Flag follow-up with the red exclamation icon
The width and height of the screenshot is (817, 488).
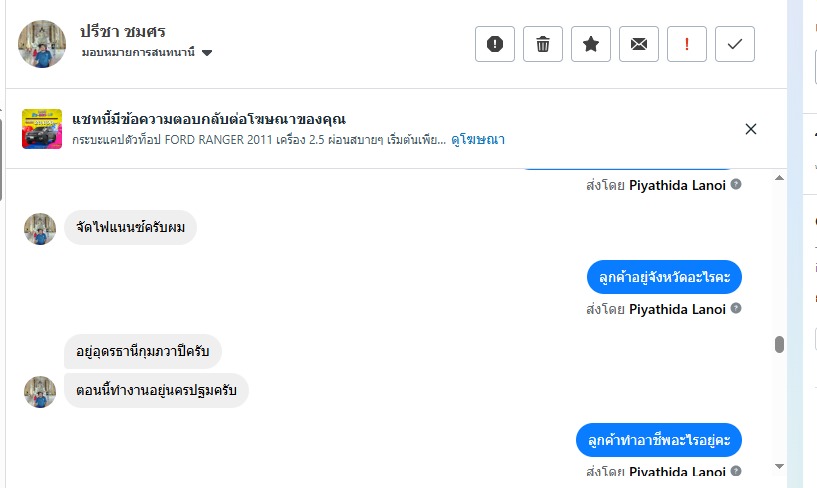pyautogui.click(x=687, y=44)
